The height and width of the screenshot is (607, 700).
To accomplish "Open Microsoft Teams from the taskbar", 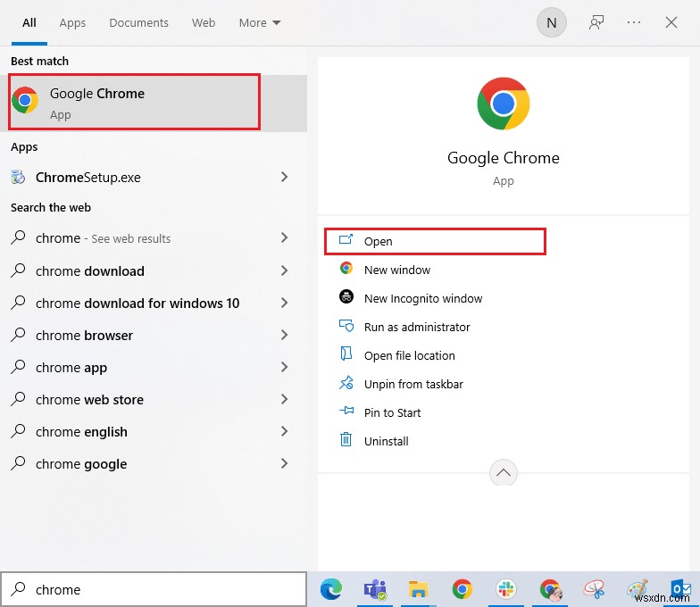I will click(375, 589).
